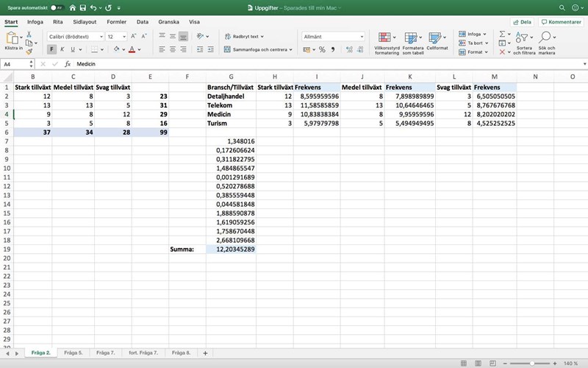The image size is (588, 368).
Task: Click the Save icon in title bar
Action: coord(82,7)
